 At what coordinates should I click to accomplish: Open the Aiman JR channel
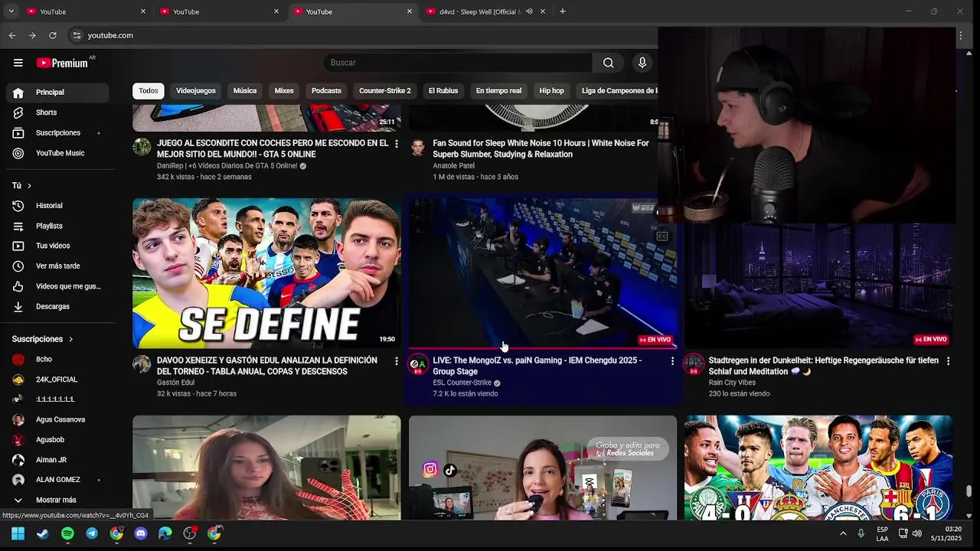57,460
